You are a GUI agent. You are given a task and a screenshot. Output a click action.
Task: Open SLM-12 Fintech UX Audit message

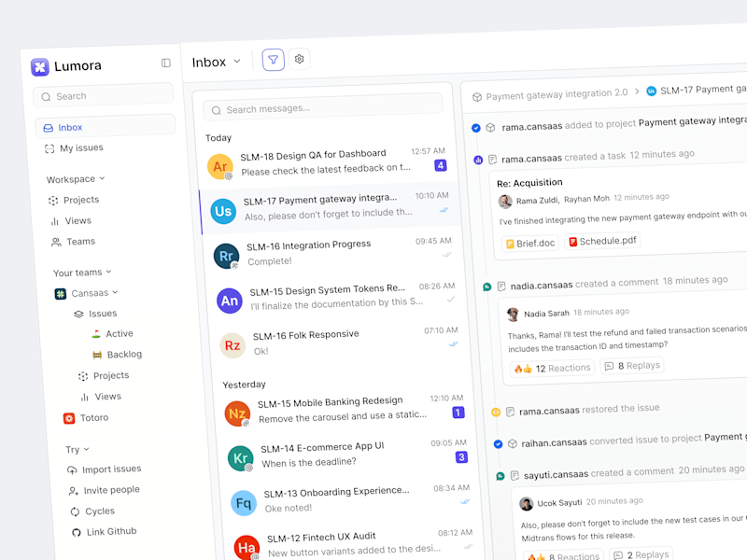(354, 544)
